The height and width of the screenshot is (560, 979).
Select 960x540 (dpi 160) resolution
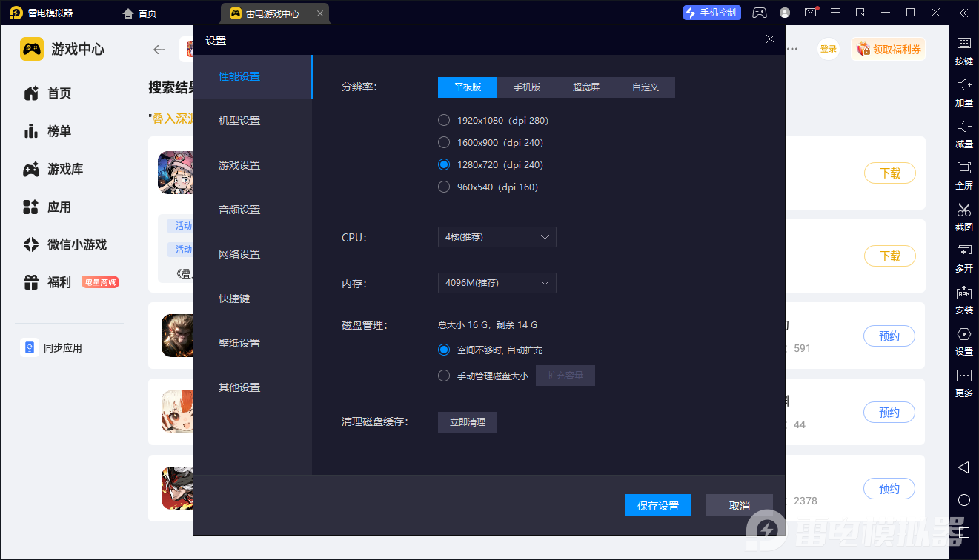coord(444,187)
